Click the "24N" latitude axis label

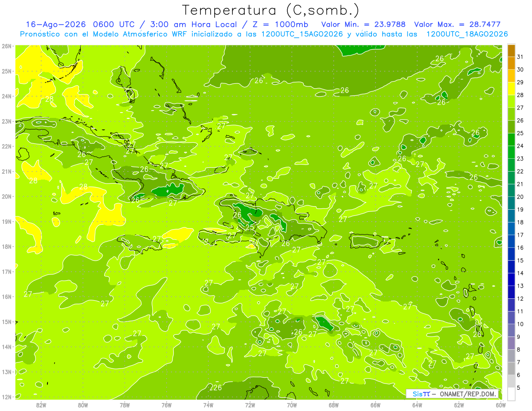click(x=7, y=96)
